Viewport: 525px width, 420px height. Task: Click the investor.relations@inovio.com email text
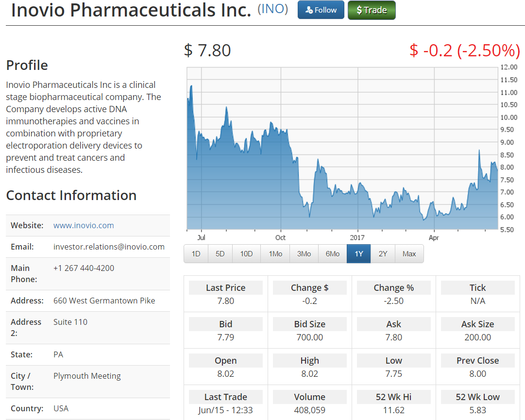click(109, 247)
